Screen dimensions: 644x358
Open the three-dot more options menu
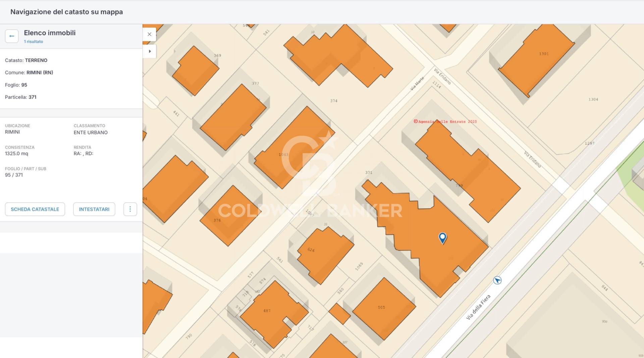[130, 209]
